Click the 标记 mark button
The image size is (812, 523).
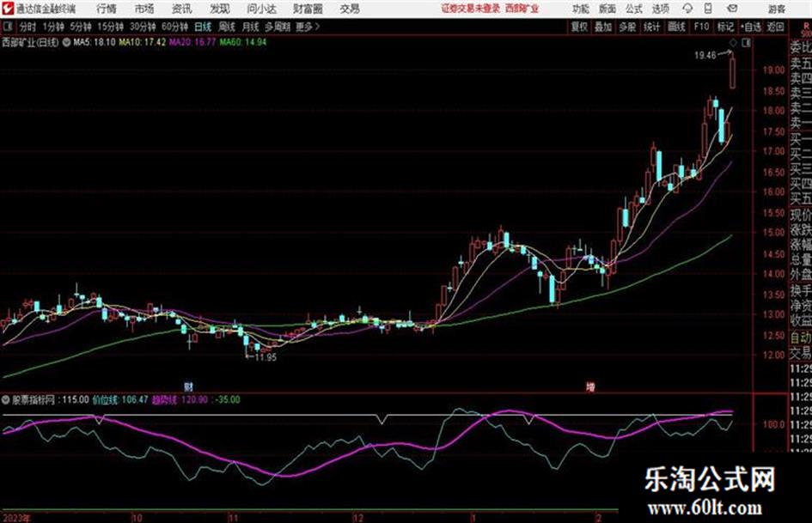[x=725, y=27]
